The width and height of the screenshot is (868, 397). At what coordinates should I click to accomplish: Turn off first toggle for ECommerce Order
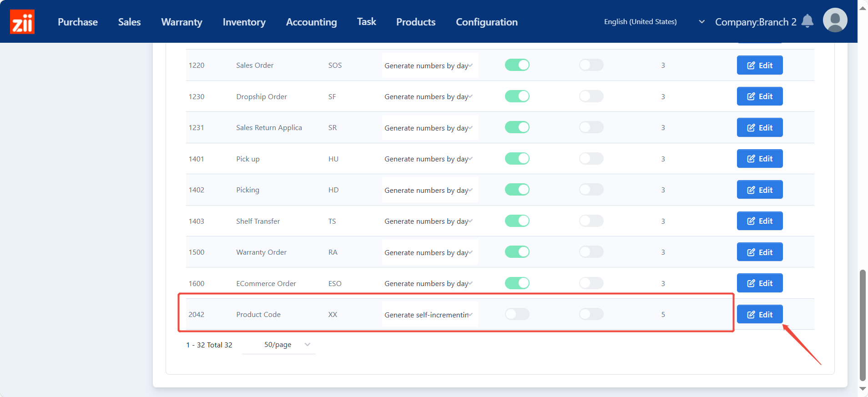tap(517, 283)
